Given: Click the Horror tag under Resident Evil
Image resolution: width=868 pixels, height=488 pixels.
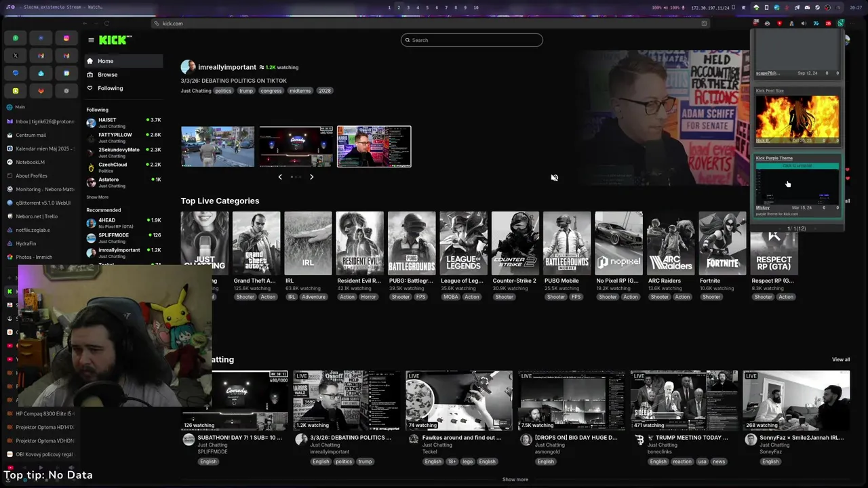Looking at the screenshot, I should click(368, 297).
